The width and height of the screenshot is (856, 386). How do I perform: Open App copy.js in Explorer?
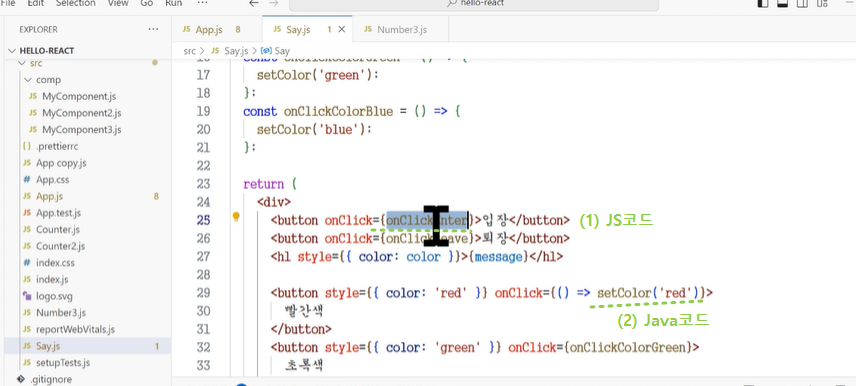click(x=61, y=163)
